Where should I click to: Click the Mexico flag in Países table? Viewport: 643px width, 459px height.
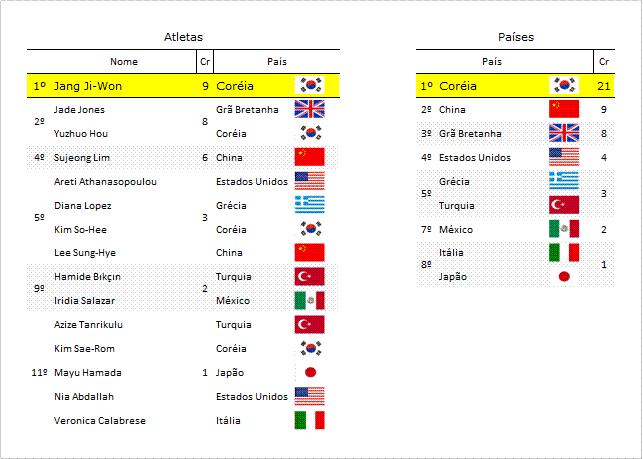(564, 229)
